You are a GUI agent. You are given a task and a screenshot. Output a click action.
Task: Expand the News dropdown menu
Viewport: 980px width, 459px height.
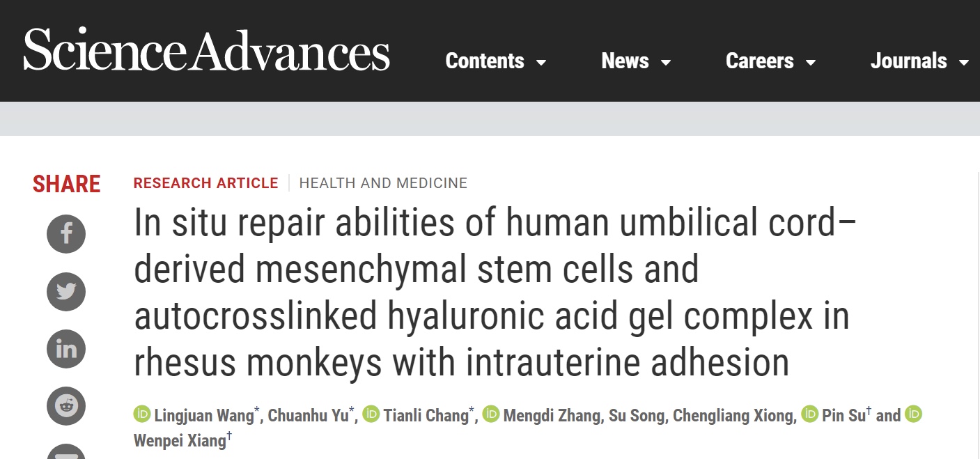[636, 61]
